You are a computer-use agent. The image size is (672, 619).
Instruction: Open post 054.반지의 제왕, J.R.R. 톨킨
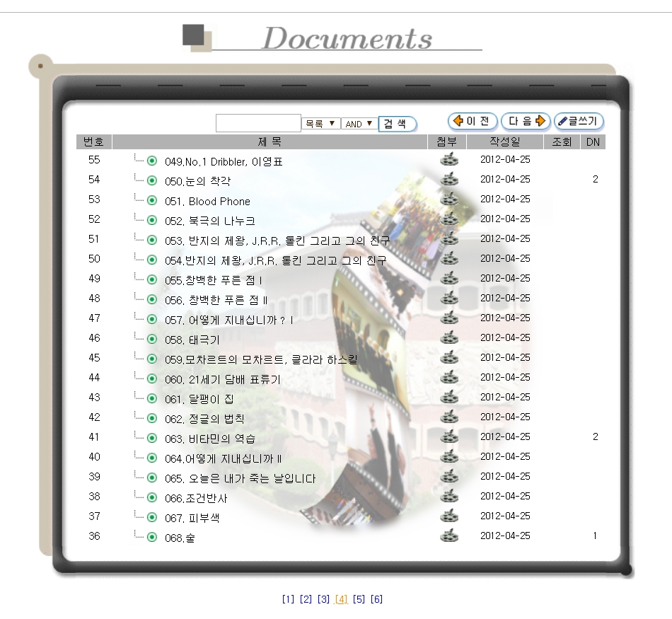276,260
